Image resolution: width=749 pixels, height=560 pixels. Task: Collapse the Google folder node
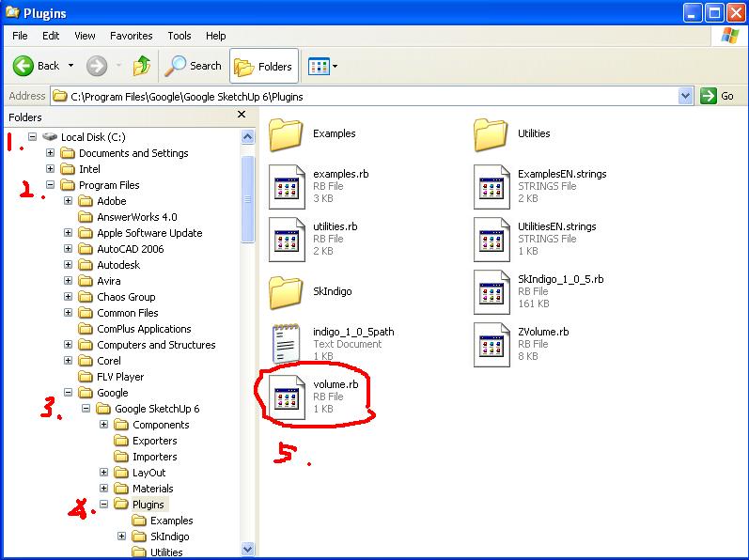pos(68,393)
